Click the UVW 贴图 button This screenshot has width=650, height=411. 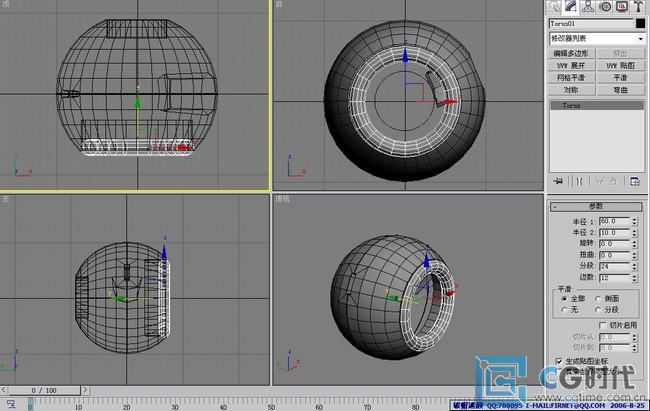tap(620, 66)
